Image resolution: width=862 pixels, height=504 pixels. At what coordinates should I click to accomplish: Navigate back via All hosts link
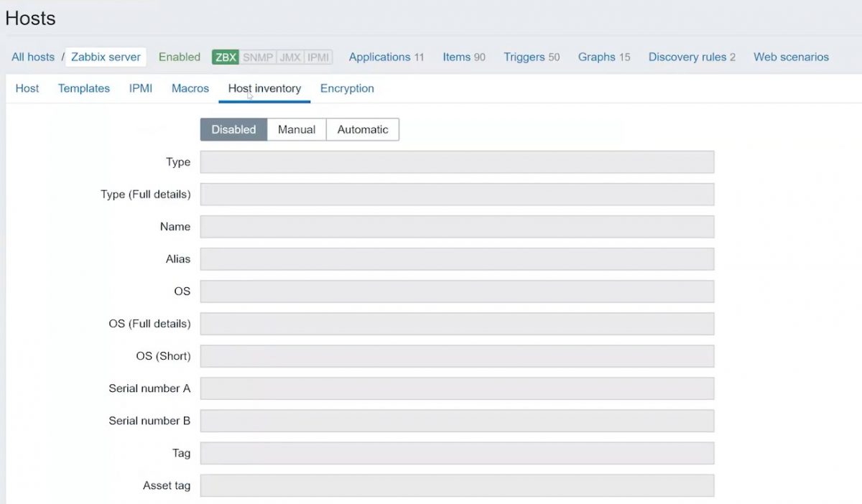click(32, 57)
